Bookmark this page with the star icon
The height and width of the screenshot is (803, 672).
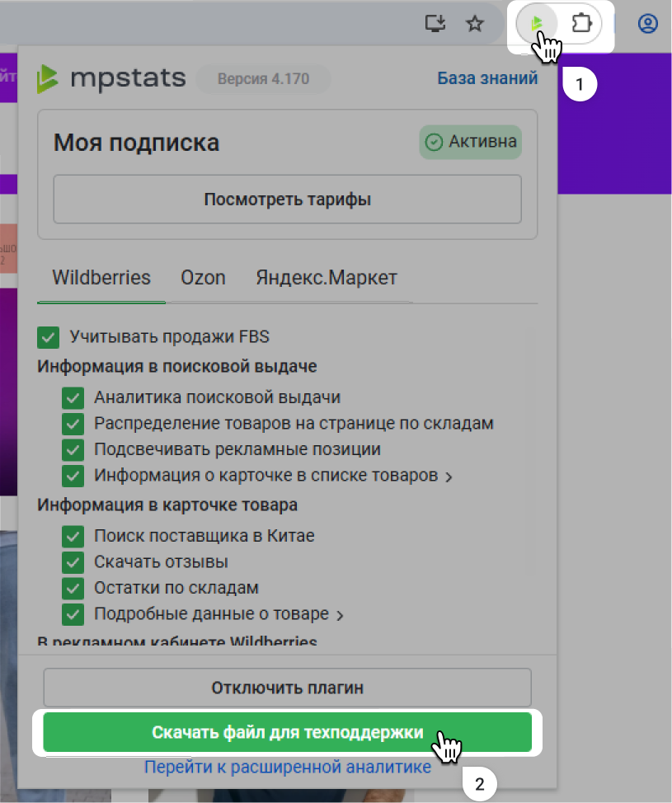474,24
